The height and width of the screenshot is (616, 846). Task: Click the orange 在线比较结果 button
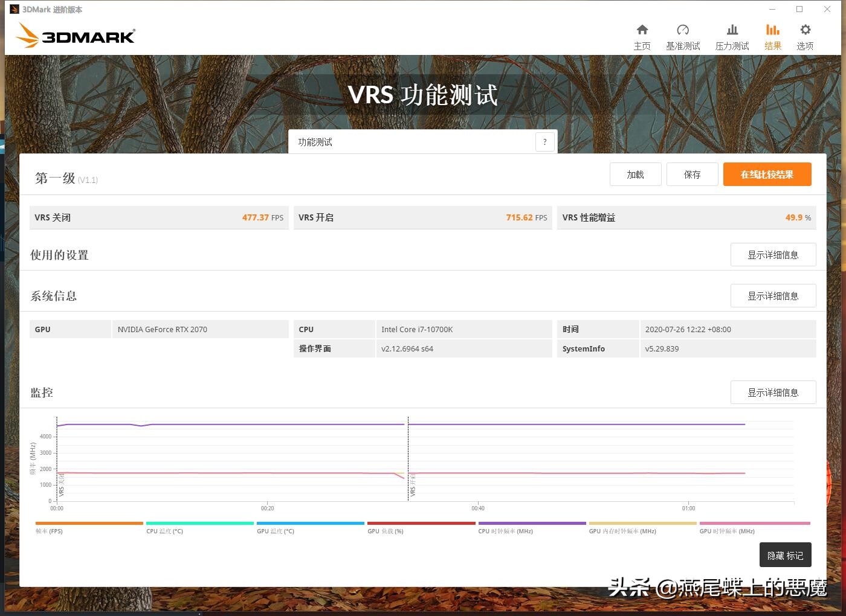tap(767, 174)
